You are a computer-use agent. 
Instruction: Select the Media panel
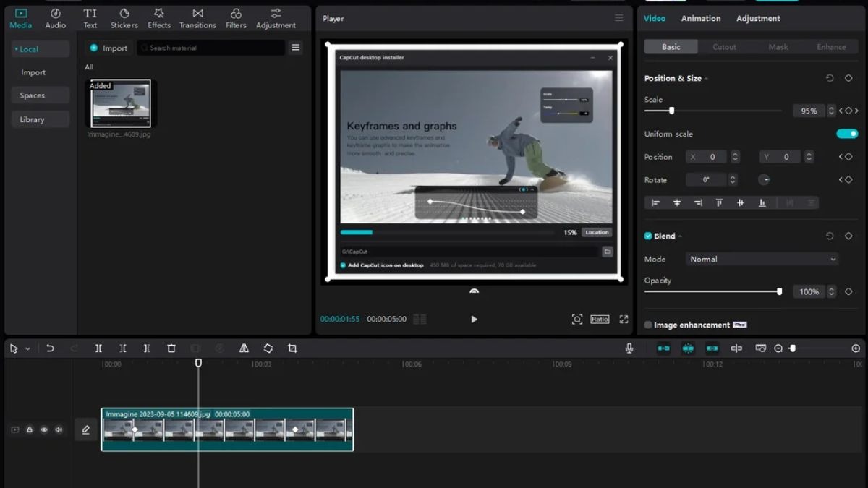(x=20, y=19)
